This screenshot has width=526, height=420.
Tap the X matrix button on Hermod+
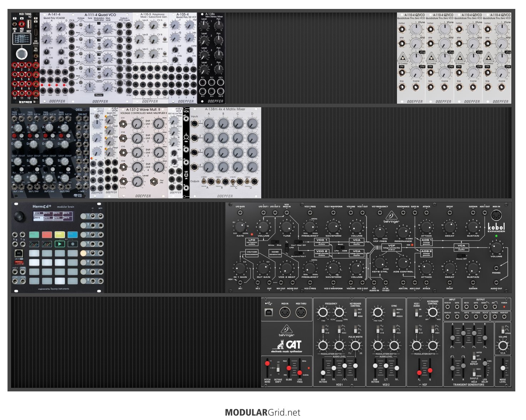34,244
